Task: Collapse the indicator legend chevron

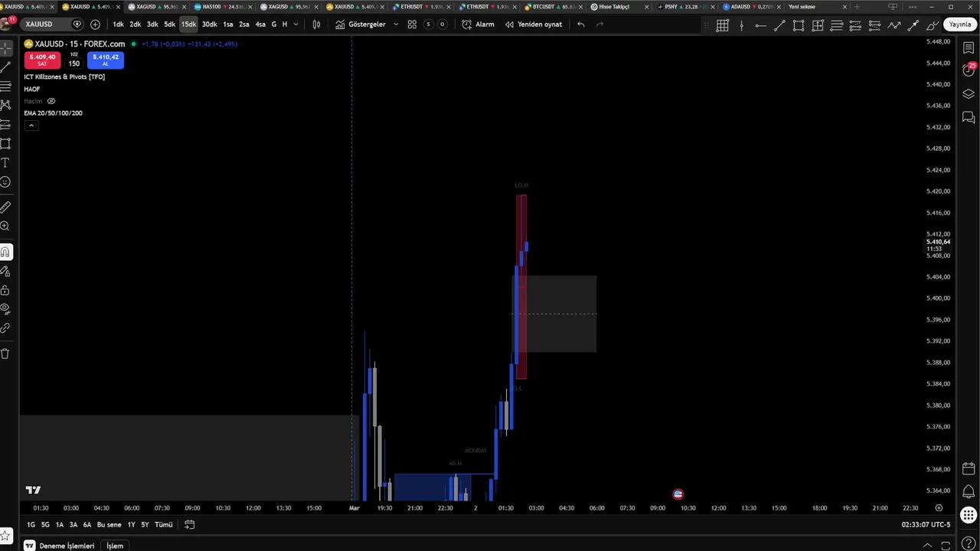Action: click(x=31, y=126)
